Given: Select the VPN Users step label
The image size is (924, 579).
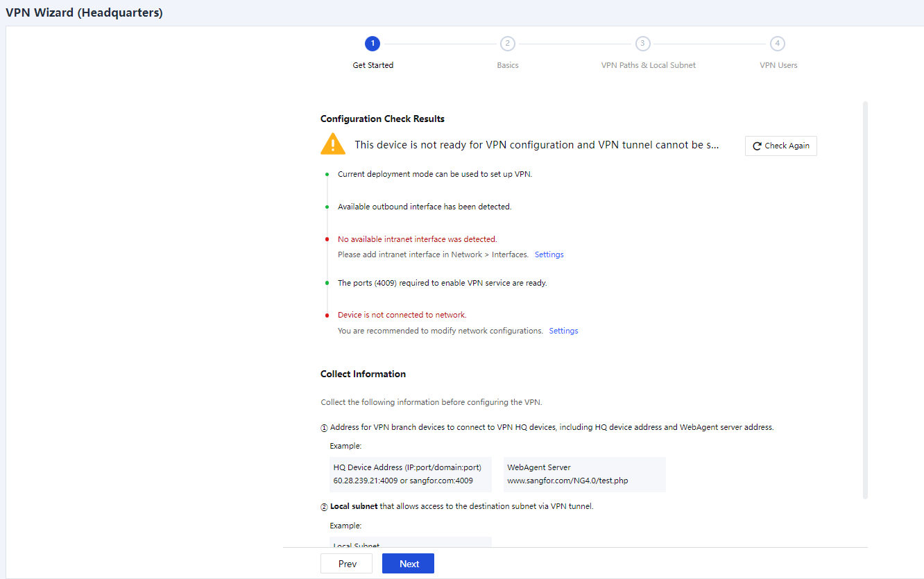Looking at the screenshot, I should 778,65.
